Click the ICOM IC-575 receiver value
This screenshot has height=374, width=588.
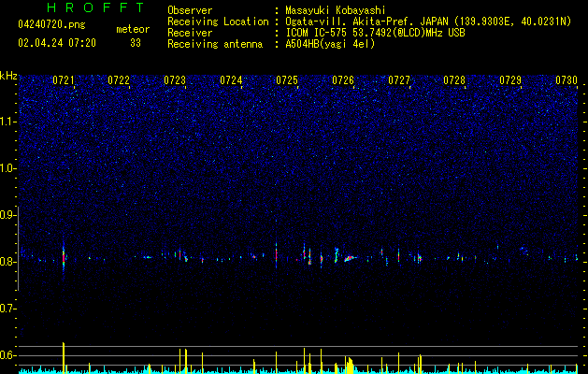pos(375,33)
